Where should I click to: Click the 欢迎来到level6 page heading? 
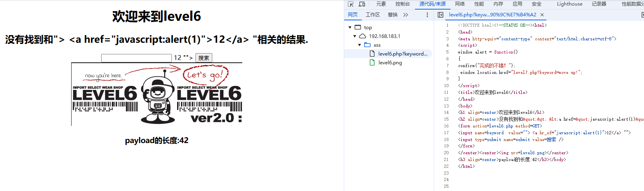pyautogui.click(x=157, y=16)
